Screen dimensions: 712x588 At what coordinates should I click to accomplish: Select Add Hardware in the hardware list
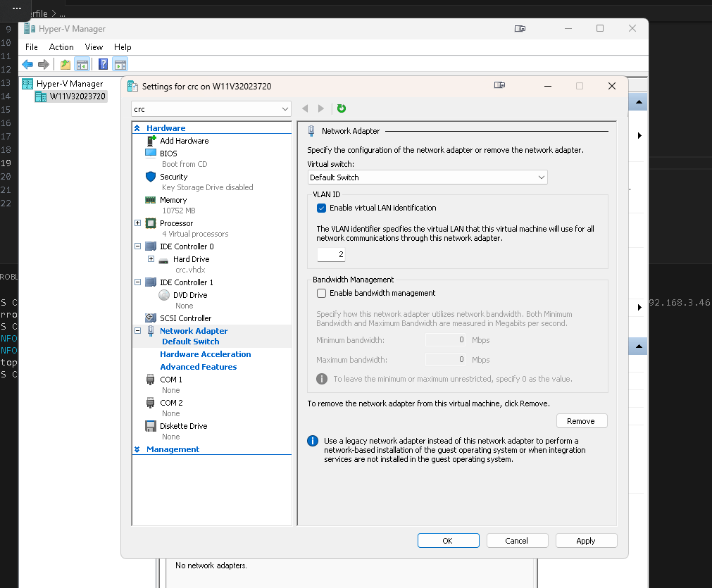pyautogui.click(x=184, y=141)
